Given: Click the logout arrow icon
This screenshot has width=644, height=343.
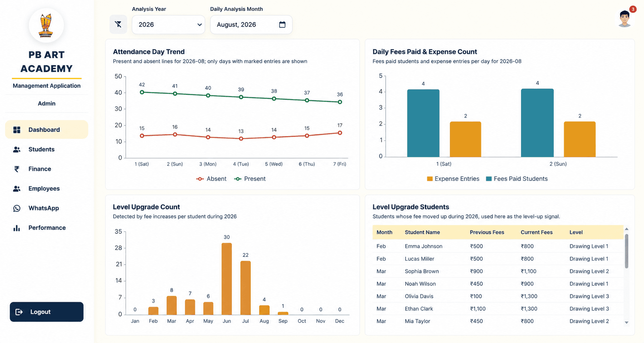Looking at the screenshot, I should (19, 312).
